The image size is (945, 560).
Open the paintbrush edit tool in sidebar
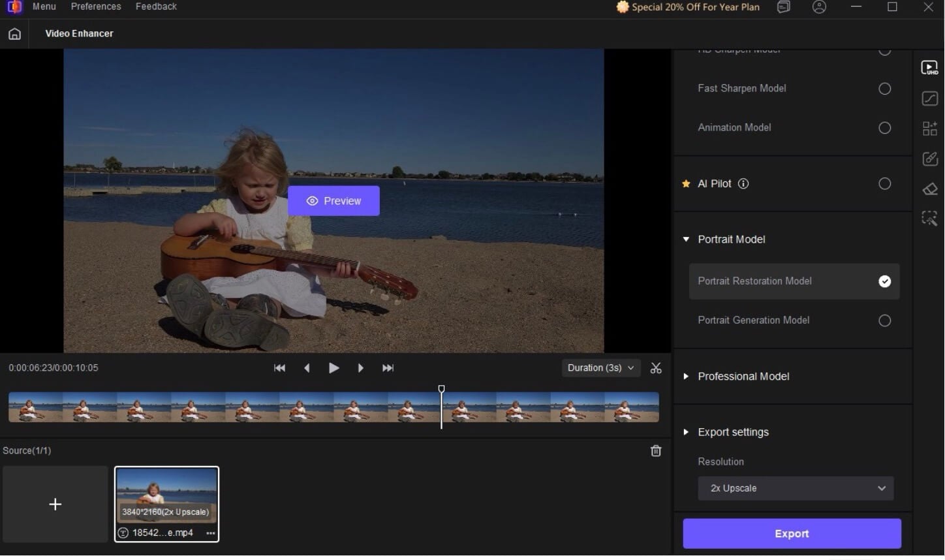[x=929, y=159]
